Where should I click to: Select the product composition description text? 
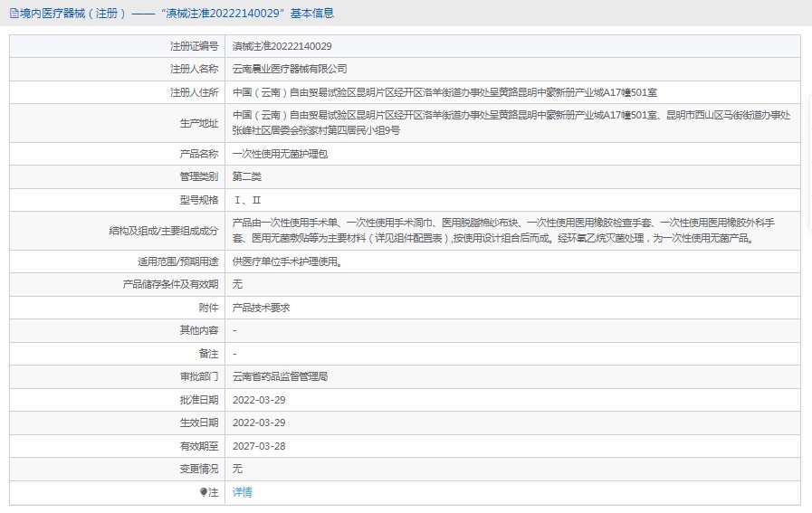click(503, 231)
